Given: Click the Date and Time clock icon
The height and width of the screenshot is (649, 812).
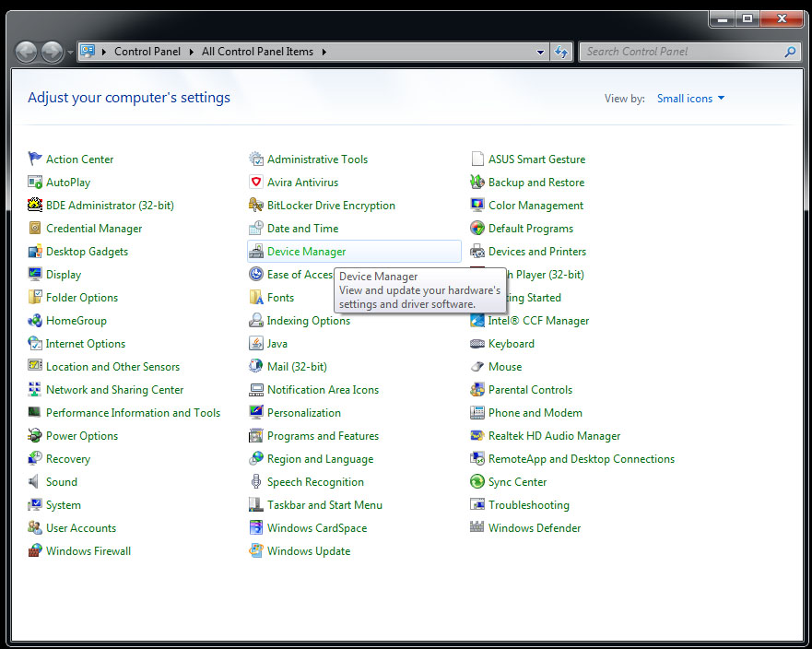Looking at the screenshot, I should pyautogui.click(x=256, y=228).
